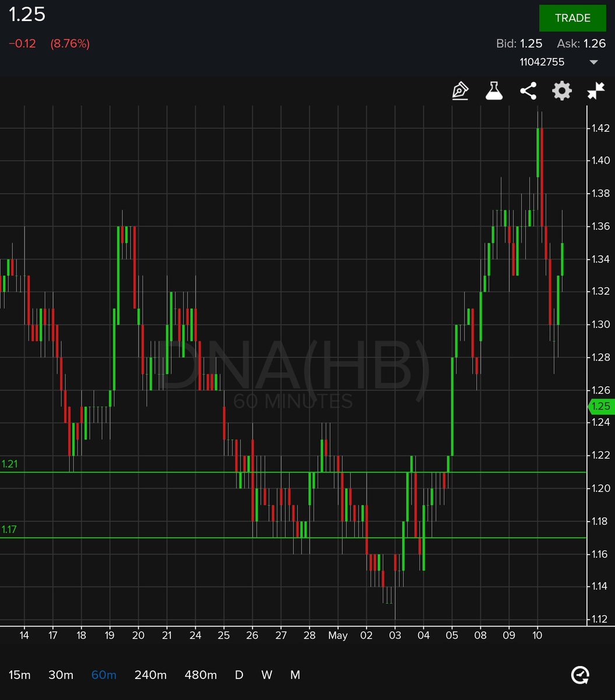
Task: Open the studies flask icon
Action: tap(494, 91)
